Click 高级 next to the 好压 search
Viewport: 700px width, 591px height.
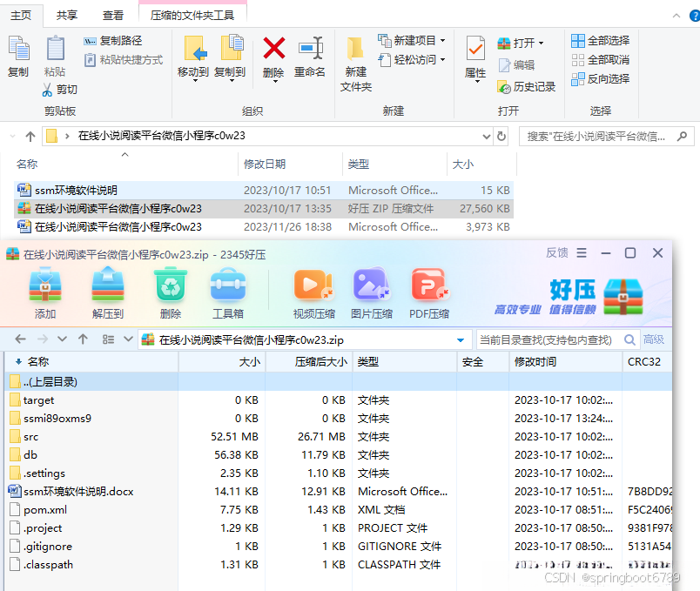654,339
